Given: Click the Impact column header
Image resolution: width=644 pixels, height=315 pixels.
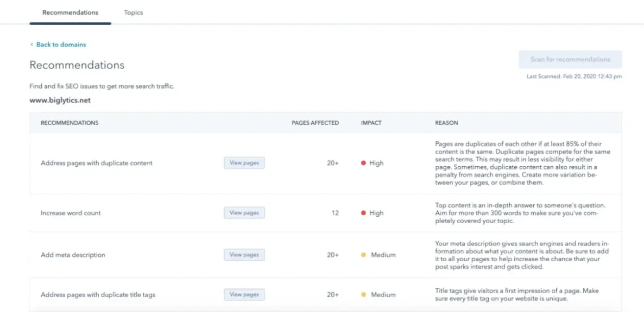Looking at the screenshot, I should (x=371, y=123).
